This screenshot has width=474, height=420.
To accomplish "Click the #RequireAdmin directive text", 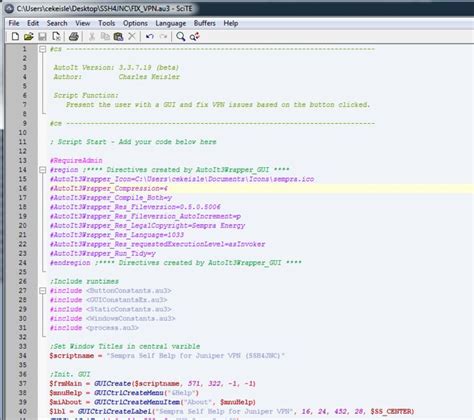I will 76,160.
